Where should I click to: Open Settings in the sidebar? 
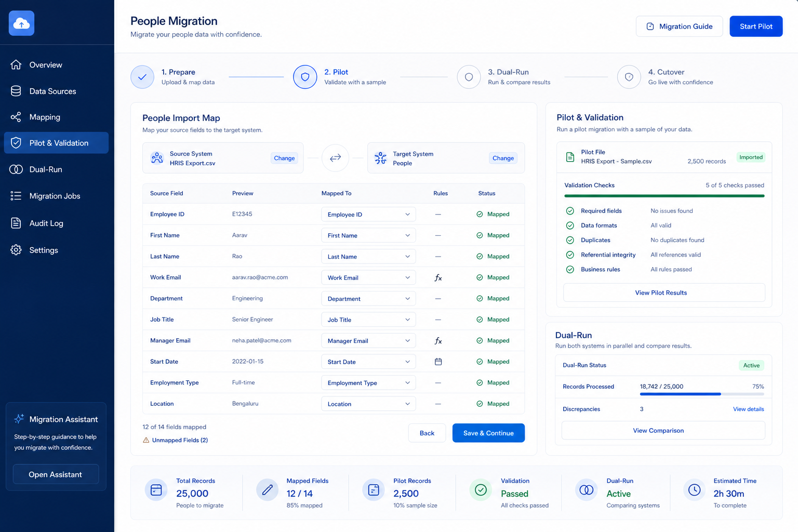56,250
